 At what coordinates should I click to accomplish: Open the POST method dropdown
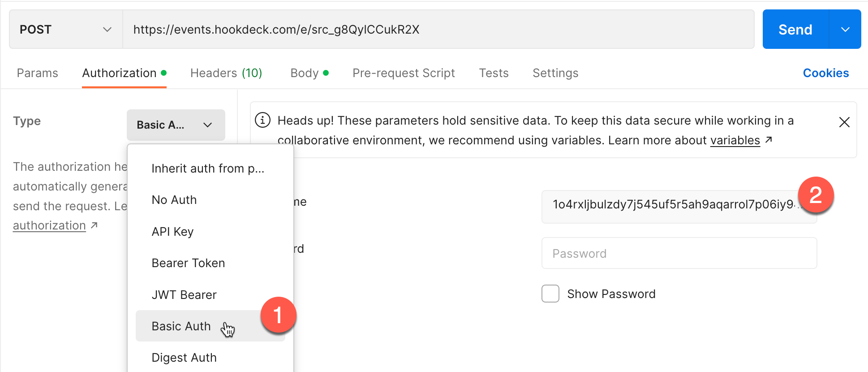point(65,30)
